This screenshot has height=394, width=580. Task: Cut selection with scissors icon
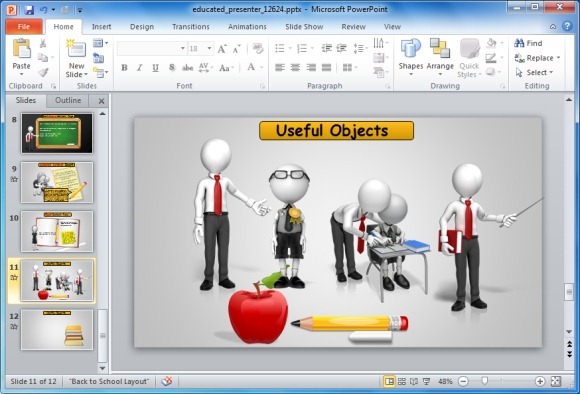[43, 43]
